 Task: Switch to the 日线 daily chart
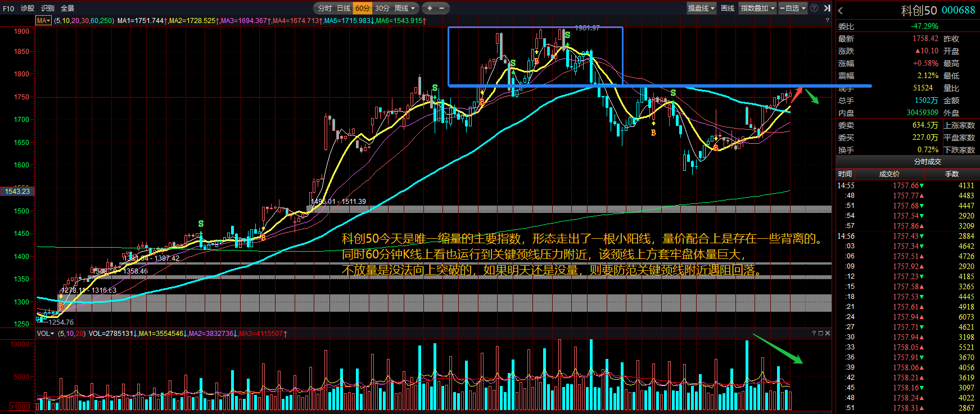344,8
